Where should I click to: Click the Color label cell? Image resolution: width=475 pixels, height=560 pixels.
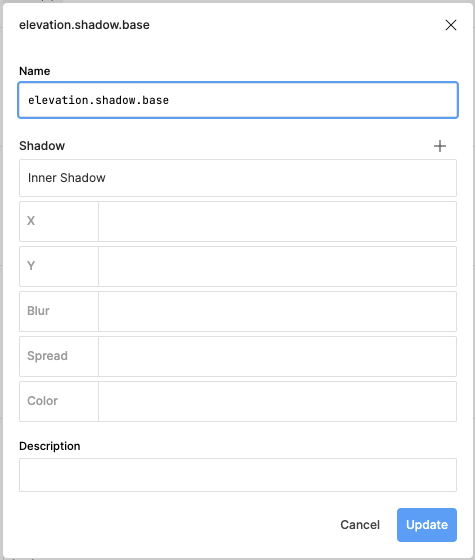pyautogui.click(x=59, y=401)
